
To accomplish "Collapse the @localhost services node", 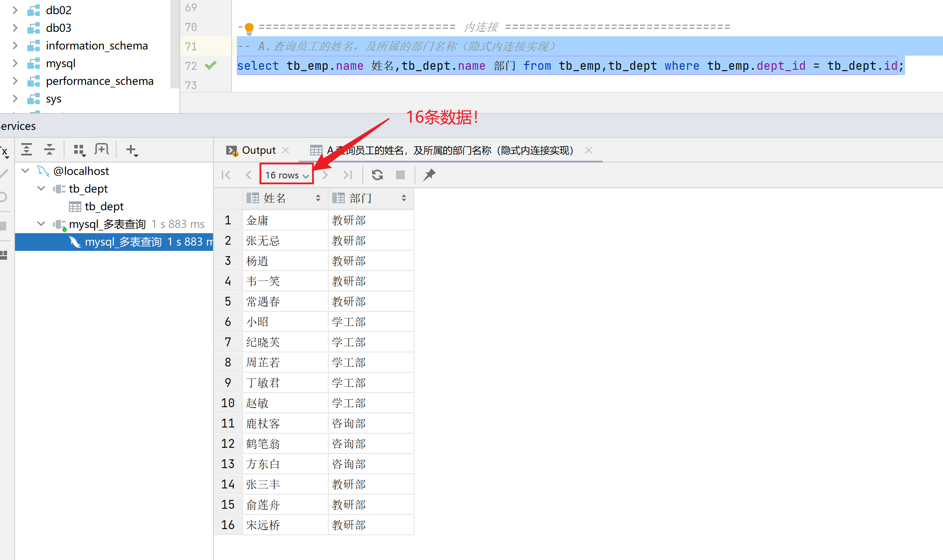I will [25, 170].
